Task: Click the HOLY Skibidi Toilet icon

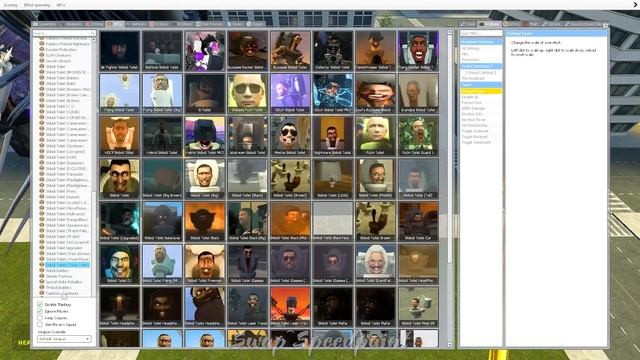Action: (120, 136)
